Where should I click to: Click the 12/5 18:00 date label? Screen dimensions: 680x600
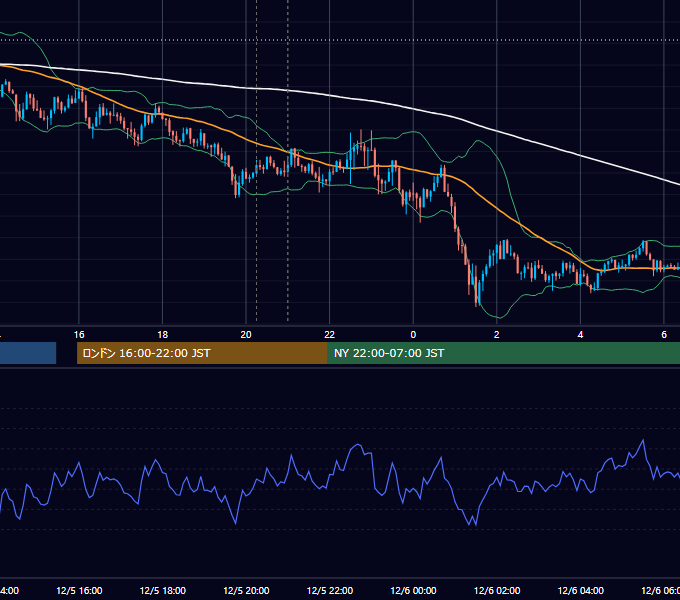click(163, 590)
